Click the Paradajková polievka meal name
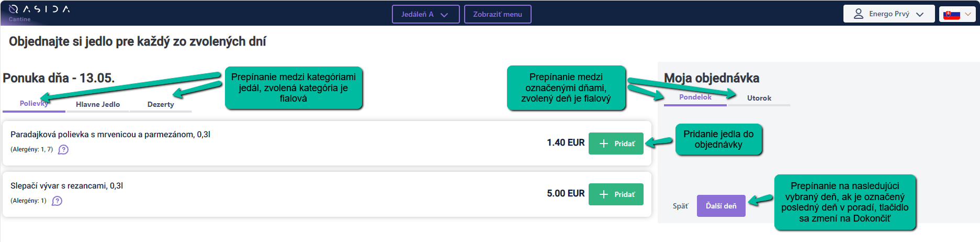This screenshot has height=242, width=980. [x=110, y=135]
